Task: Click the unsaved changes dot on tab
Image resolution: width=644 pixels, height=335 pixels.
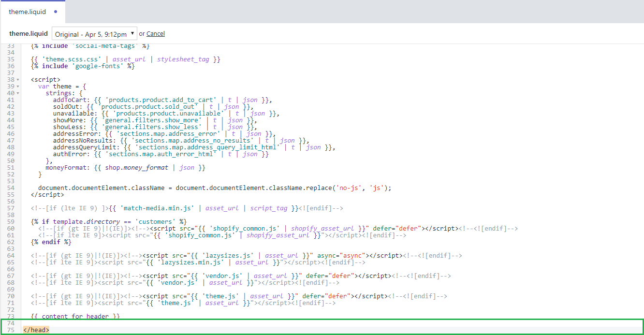Action: click(56, 12)
